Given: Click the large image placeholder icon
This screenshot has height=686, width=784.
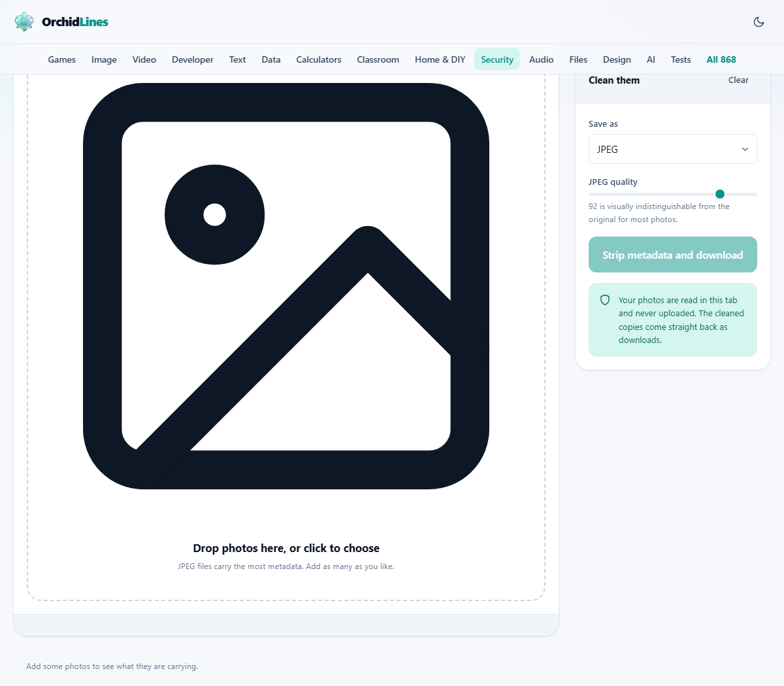Looking at the screenshot, I should [x=286, y=286].
